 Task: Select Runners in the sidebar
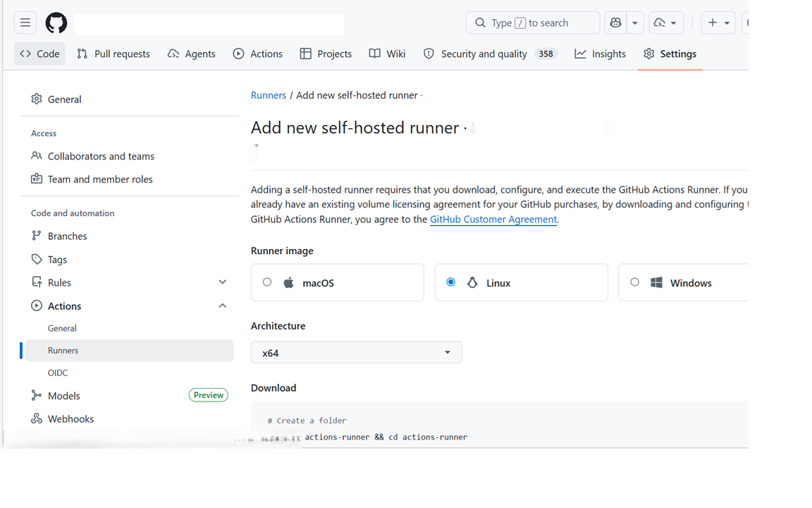click(130, 351)
